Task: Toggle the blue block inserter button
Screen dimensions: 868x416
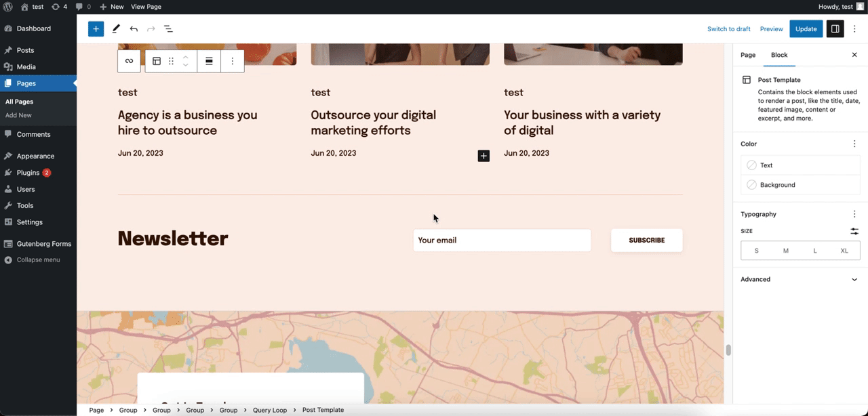Action: point(96,29)
